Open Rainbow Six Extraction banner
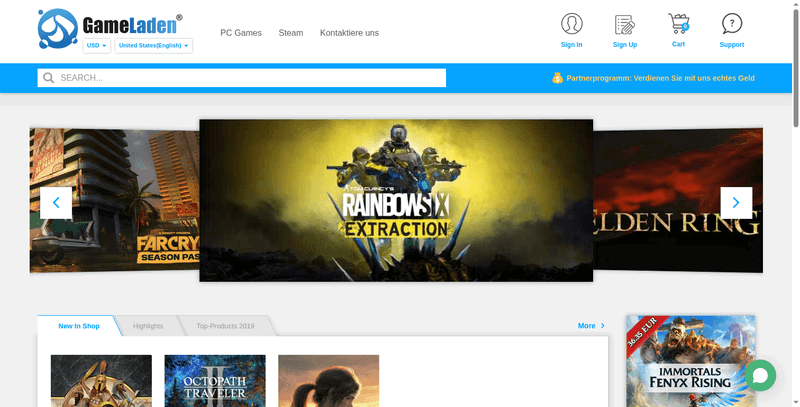The height and width of the screenshot is (407, 800). [x=396, y=200]
